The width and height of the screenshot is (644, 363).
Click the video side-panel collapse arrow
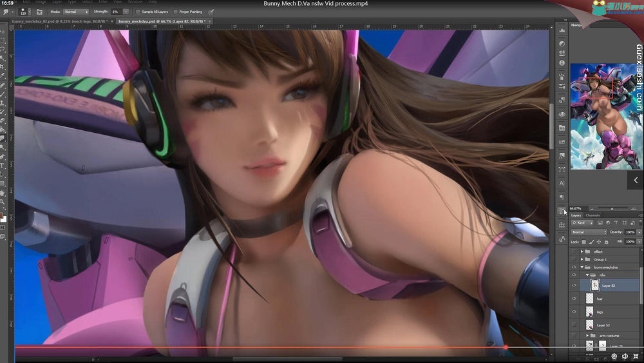[636, 180]
